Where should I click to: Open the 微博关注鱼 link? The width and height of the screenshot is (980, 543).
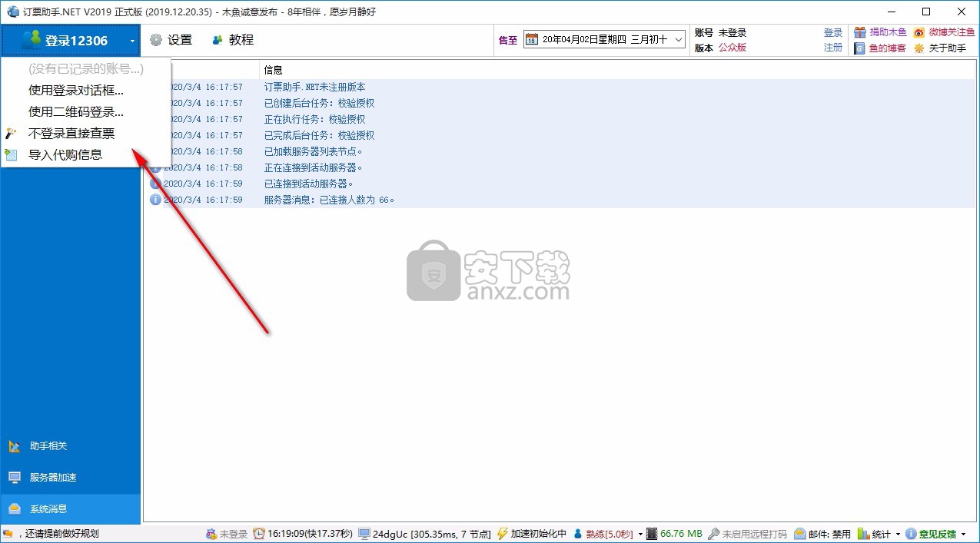pyautogui.click(x=952, y=32)
